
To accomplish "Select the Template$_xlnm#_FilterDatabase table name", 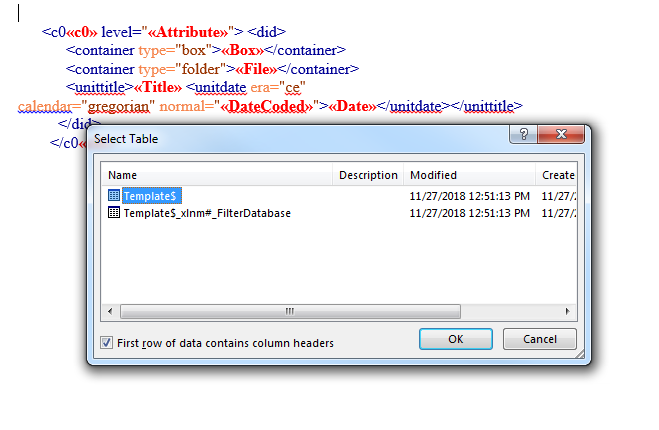I will coord(207,213).
